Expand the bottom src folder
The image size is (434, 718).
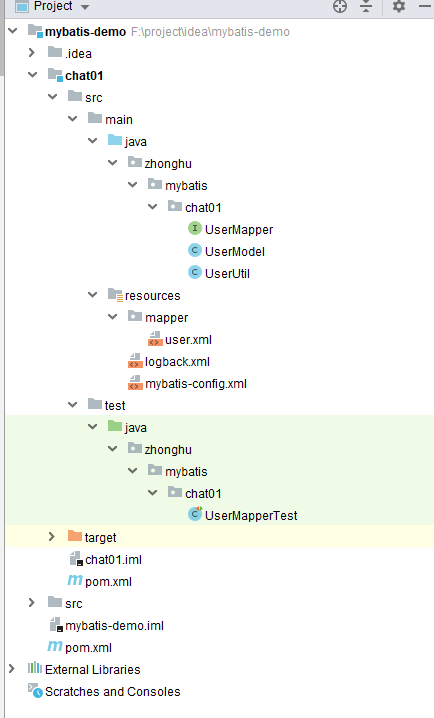(32, 603)
